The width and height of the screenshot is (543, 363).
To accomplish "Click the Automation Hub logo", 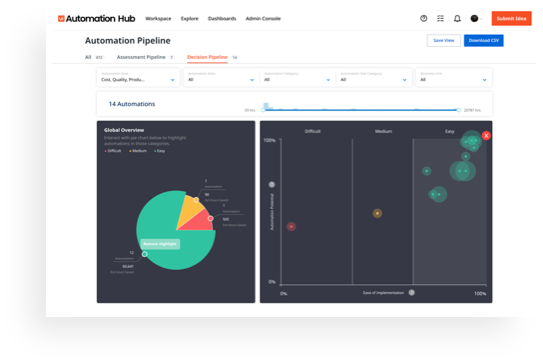I will (96, 18).
